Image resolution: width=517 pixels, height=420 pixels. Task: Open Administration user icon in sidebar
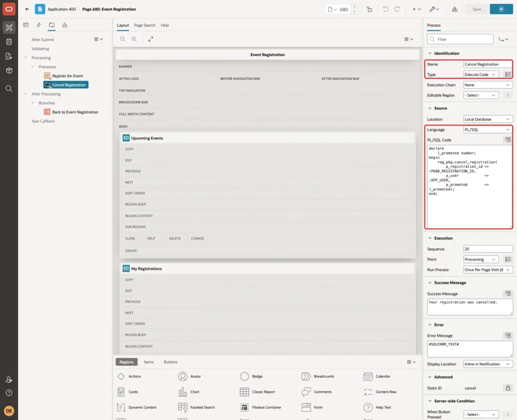[x=9, y=380]
